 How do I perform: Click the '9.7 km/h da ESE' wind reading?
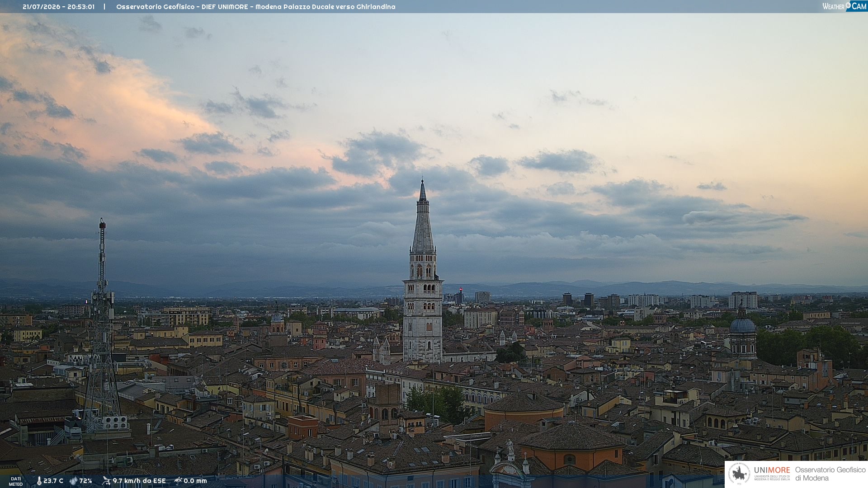(139, 481)
